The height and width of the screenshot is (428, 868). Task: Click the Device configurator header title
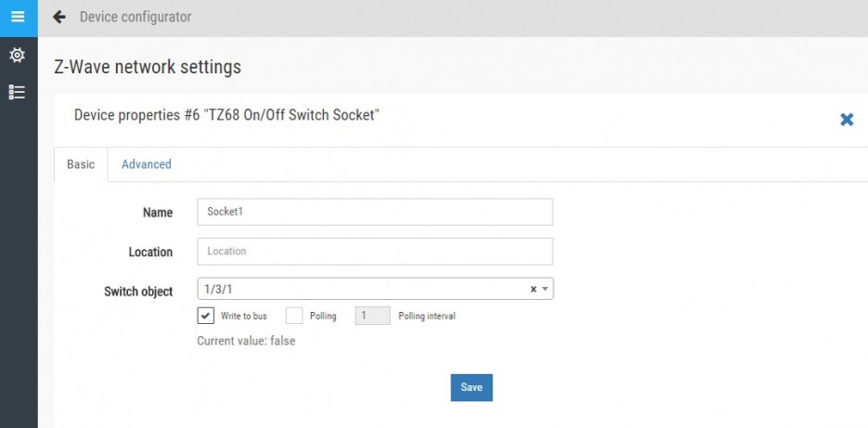[x=136, y=17]
